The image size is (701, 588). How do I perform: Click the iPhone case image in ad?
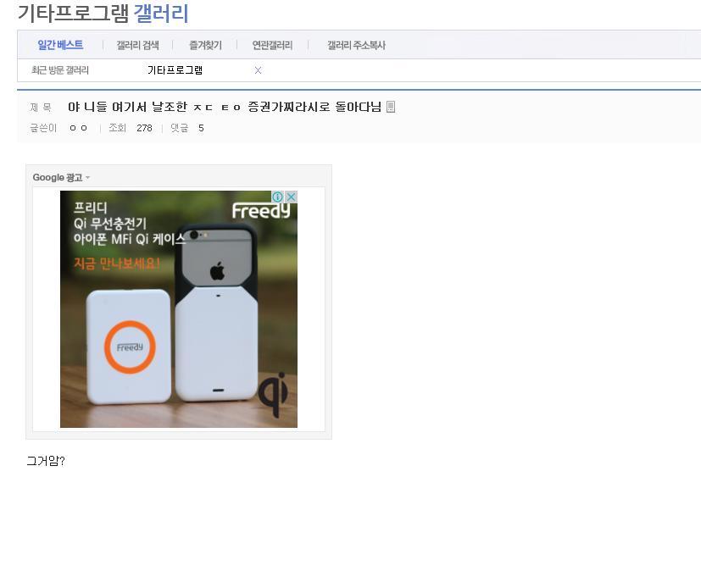click(x=216, y=313)
